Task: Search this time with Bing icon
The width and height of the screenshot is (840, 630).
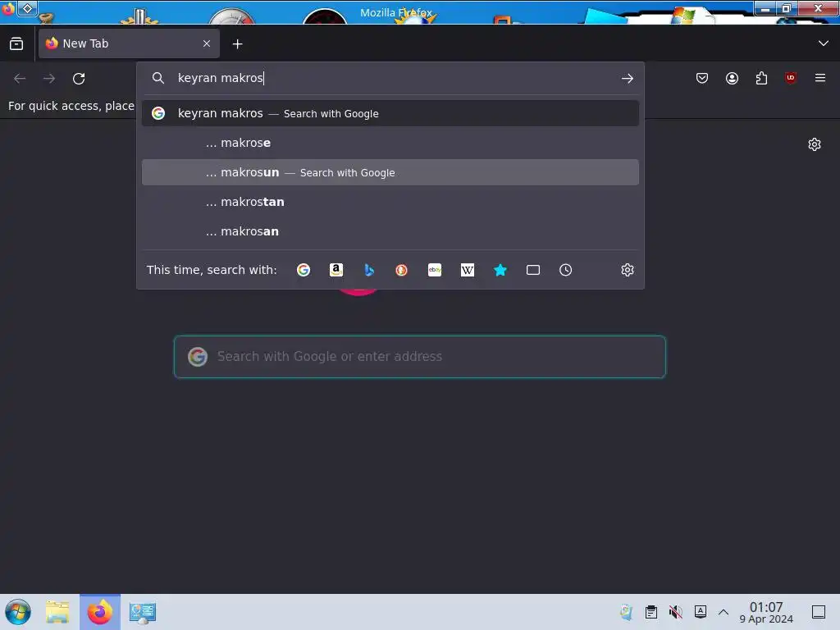Action: pos(369,270)
